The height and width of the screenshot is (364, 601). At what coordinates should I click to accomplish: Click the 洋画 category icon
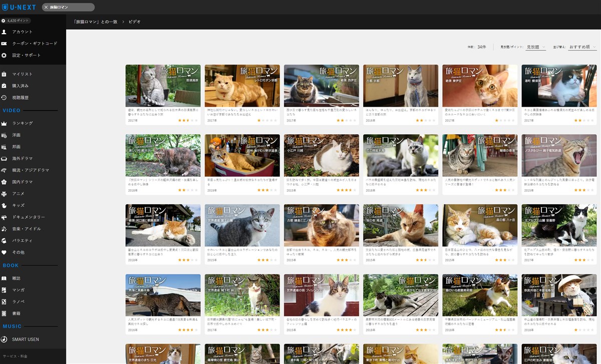click(x=4, y=135)
